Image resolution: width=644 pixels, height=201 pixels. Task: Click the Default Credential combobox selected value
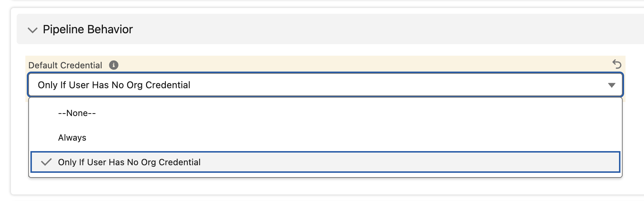click(x=114, y=85)
